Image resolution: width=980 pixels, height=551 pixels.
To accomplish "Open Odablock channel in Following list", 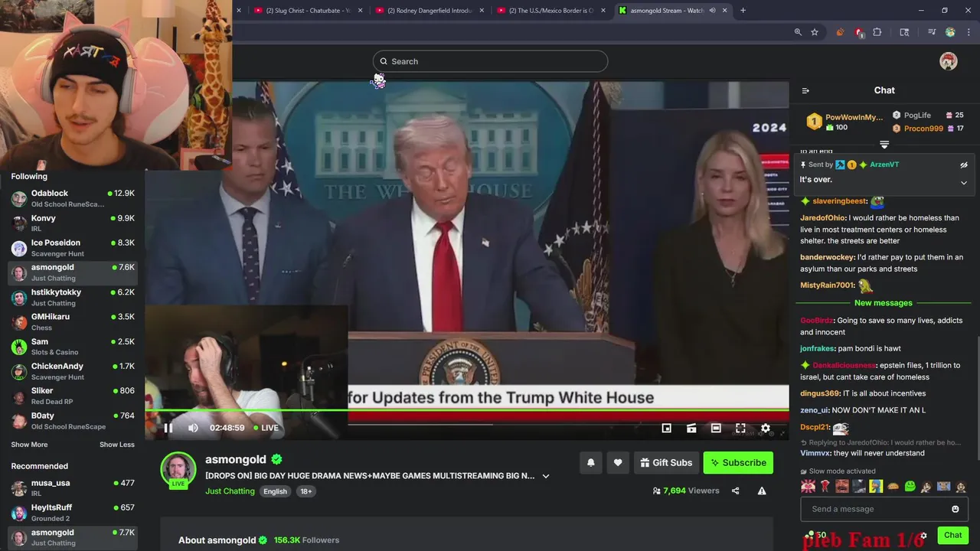I will tap(73, 199).
